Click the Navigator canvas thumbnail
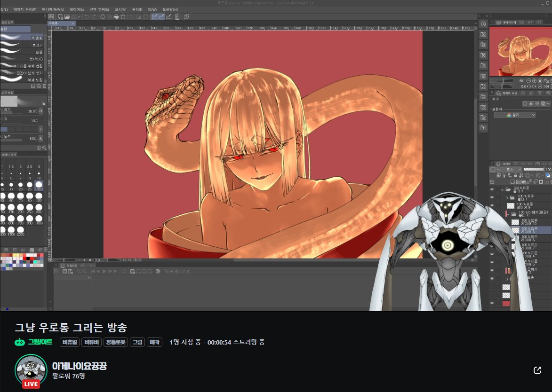Viewport: 552px width, 392px height. click(520, 52)
